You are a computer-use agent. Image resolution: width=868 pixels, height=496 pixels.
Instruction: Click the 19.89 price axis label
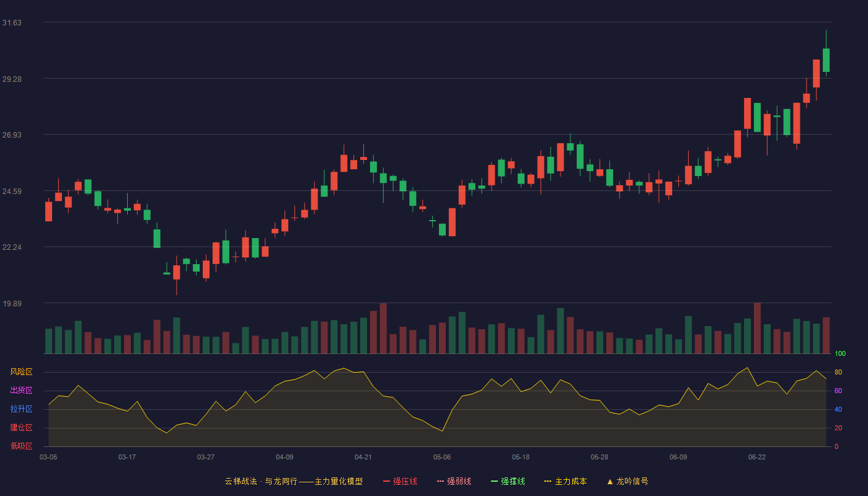12,304
